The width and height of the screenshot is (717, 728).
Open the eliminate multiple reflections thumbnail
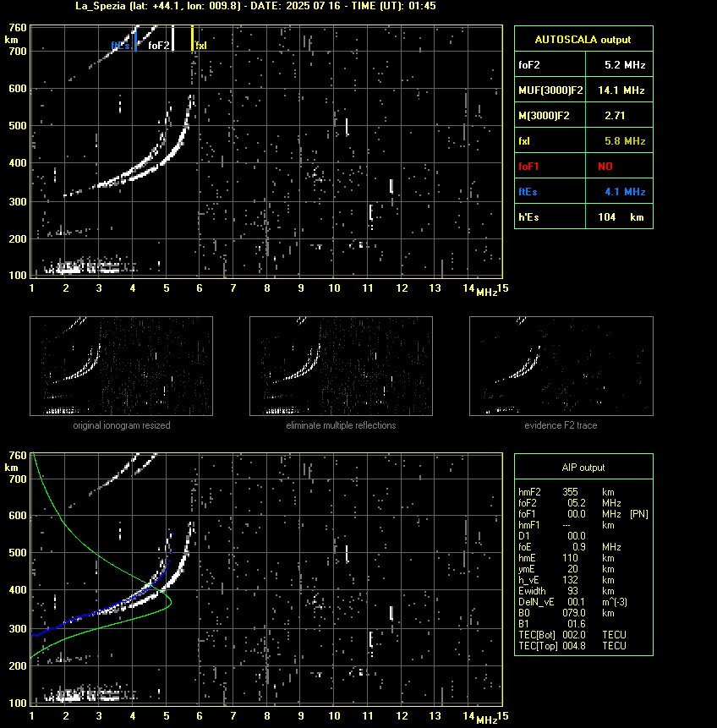point(341,366)
